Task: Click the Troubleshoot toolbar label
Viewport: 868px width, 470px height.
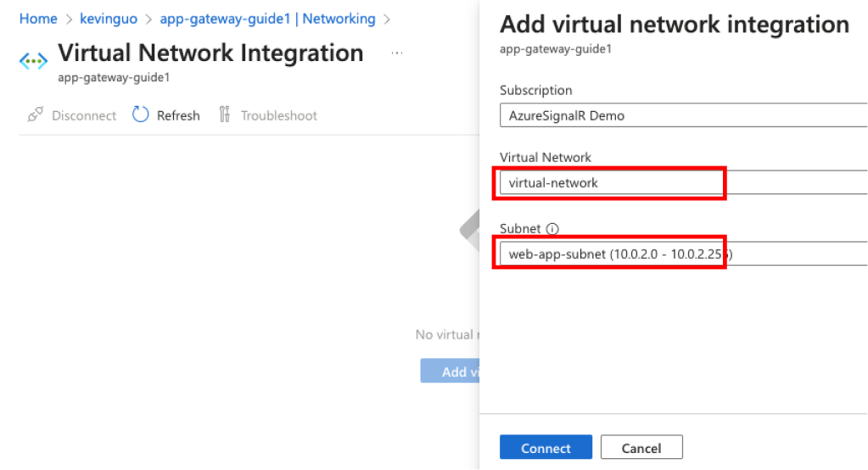Action: coord(278,115)
